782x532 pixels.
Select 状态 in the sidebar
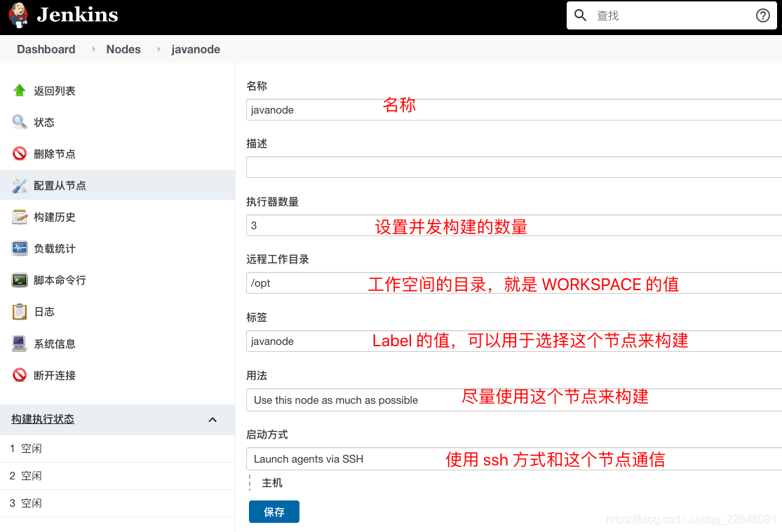[44, 122]
